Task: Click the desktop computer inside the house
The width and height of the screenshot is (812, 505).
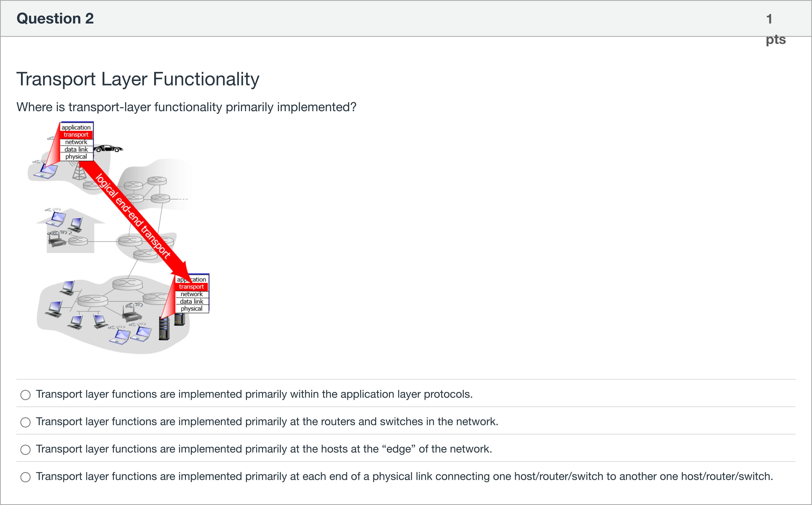Action: pyautogui.click(x=77, y=225)
